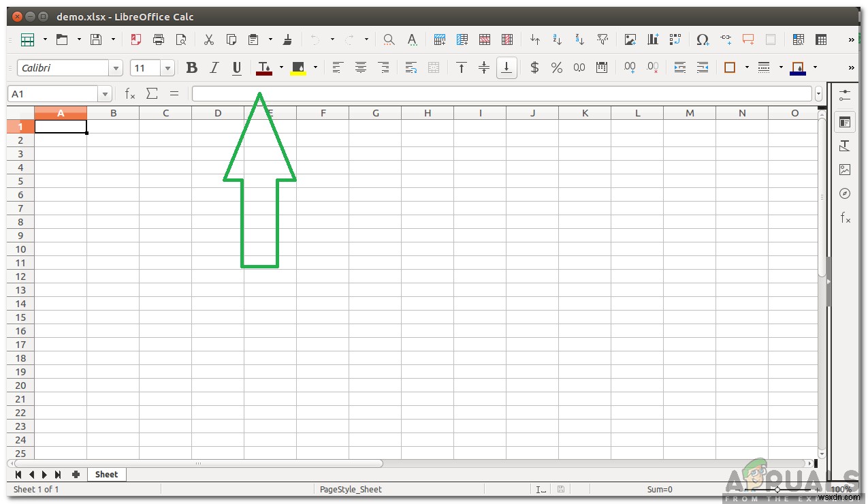
Task: Click the Insert Row icon
Action: (x=440, y=40)
